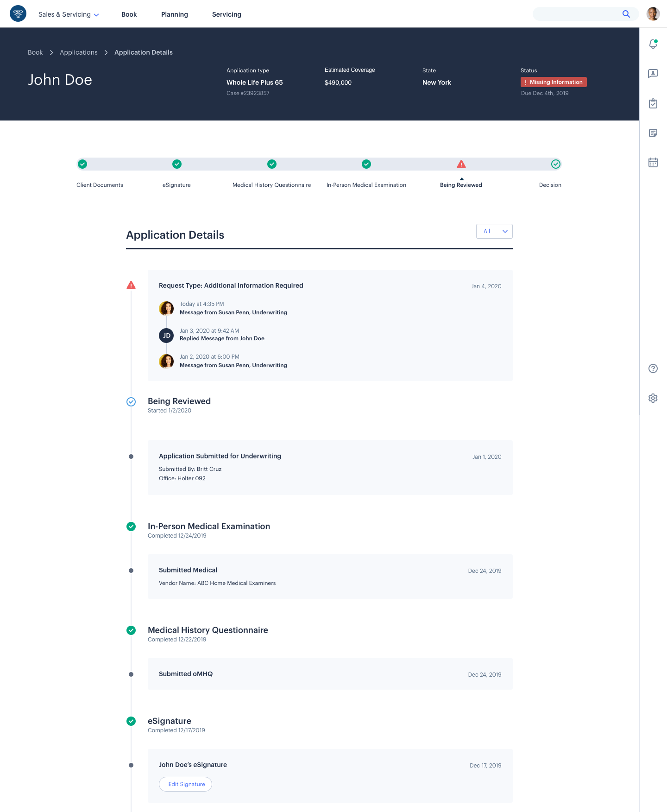
Task: Click the Client Documents step label
Action: pyautogui.click(x=100, y=185)
